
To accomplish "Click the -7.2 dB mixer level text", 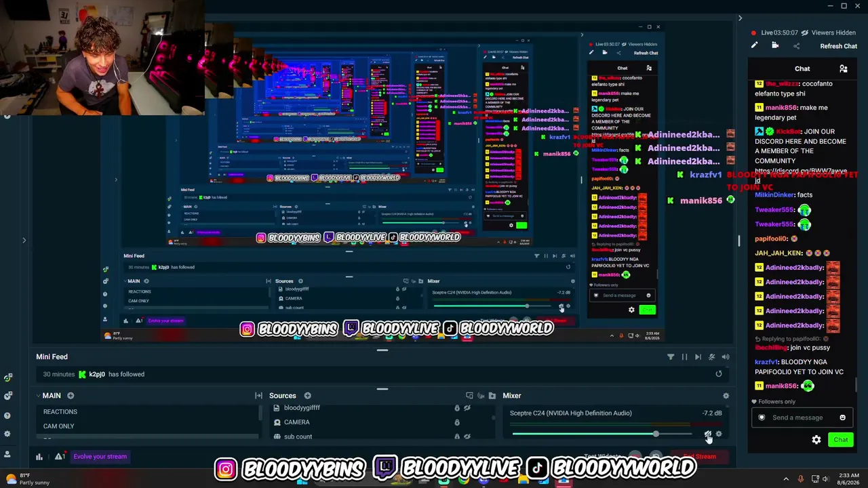I will click(712, 413).
